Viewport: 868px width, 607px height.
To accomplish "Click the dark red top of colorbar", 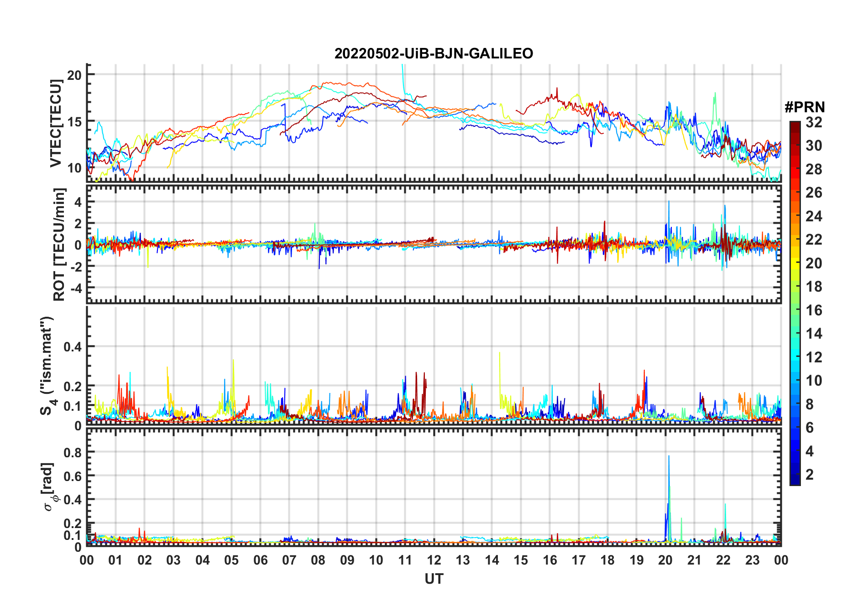I will point(795,126).
